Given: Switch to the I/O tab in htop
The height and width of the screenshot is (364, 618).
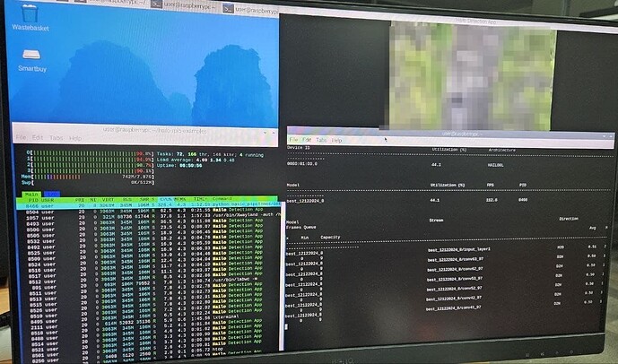Looking at the screenshot, I should coord(52,192).
